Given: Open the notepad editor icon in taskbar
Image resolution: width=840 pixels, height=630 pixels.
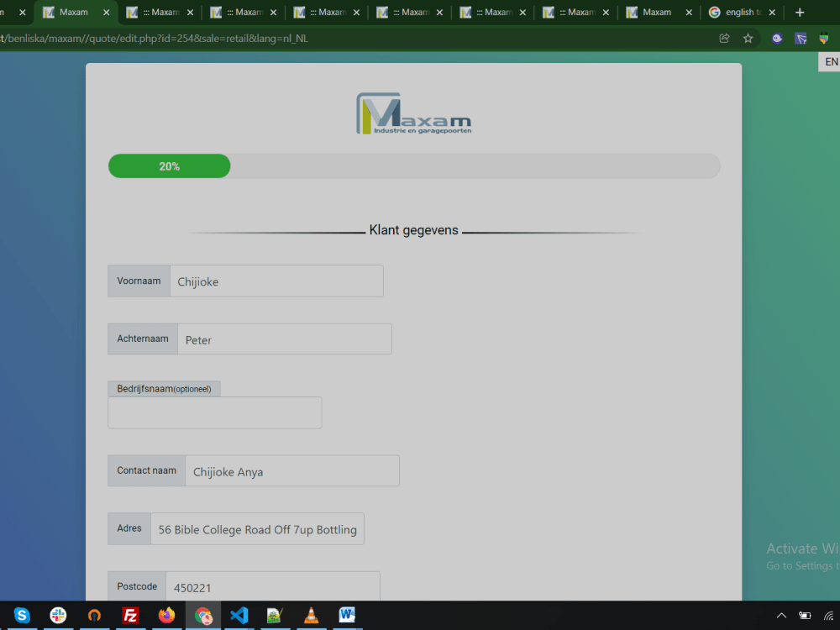Looking at the screenshot, I should 275,615.
